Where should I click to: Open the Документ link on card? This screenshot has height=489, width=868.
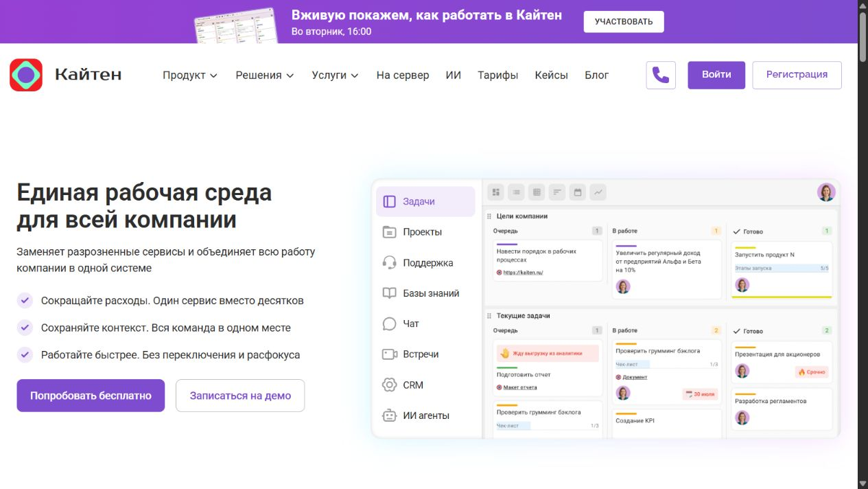[x=635, y=377]
